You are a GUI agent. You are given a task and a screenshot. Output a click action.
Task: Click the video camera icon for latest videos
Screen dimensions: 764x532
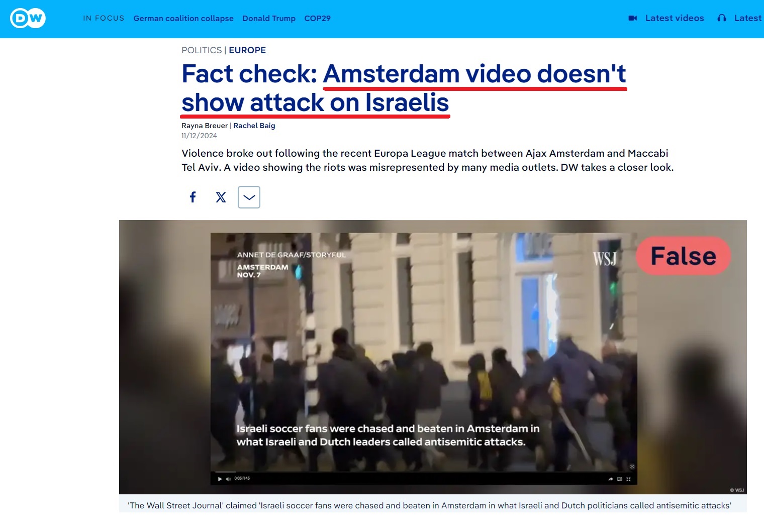click(633, 18)
